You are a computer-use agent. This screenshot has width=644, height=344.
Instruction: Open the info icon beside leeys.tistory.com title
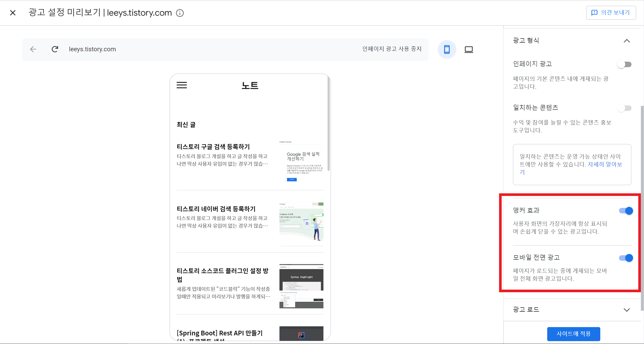tap(180, 13)
